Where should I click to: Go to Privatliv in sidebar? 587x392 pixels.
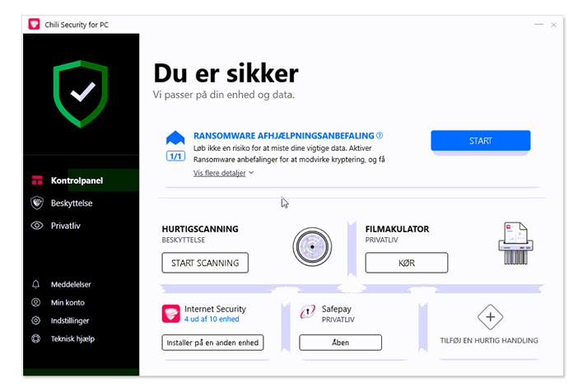(x=82, y=226)
